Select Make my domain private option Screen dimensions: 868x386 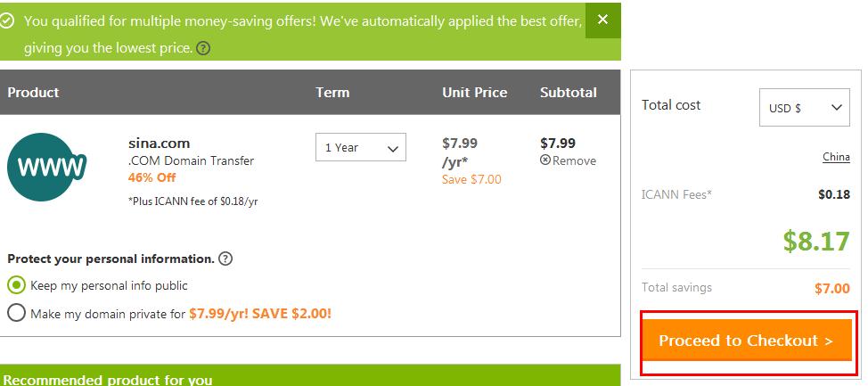[x=17, y=314]
